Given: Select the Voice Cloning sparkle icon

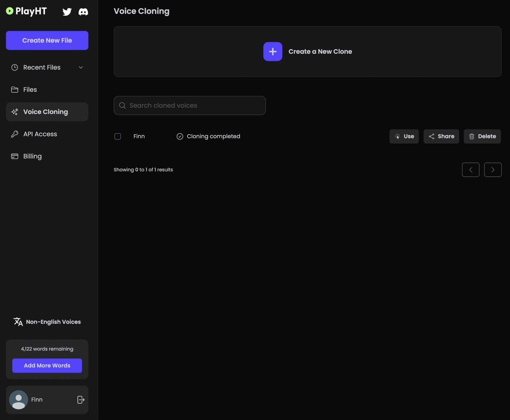Looking at the screenshot, I should pos(15,112).
